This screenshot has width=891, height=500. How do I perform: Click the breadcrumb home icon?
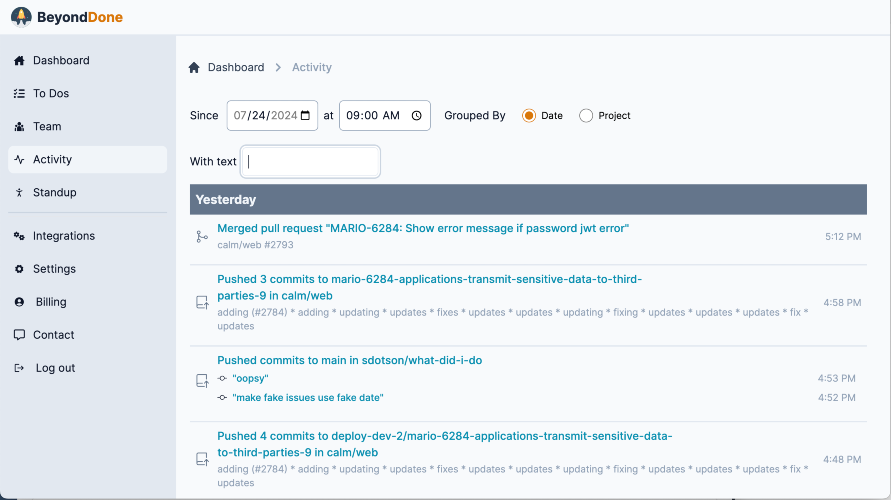[194, 68]
